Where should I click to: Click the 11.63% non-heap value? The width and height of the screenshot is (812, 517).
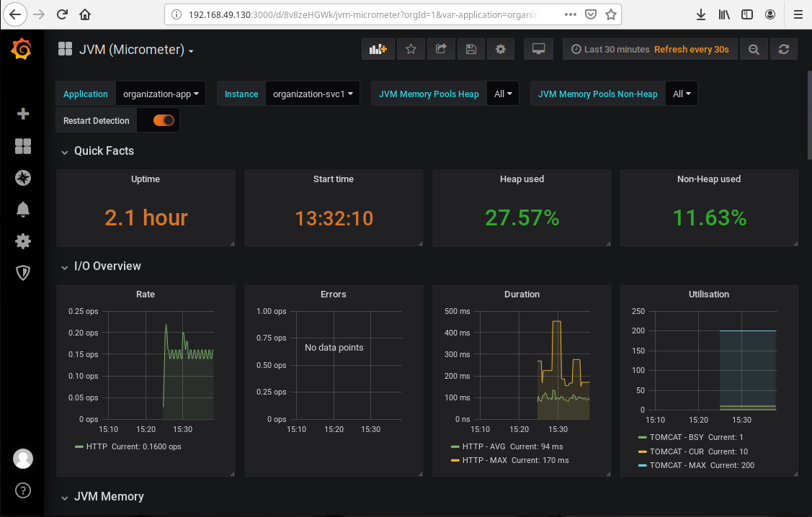pyautogui.click(x=710, y=217)
